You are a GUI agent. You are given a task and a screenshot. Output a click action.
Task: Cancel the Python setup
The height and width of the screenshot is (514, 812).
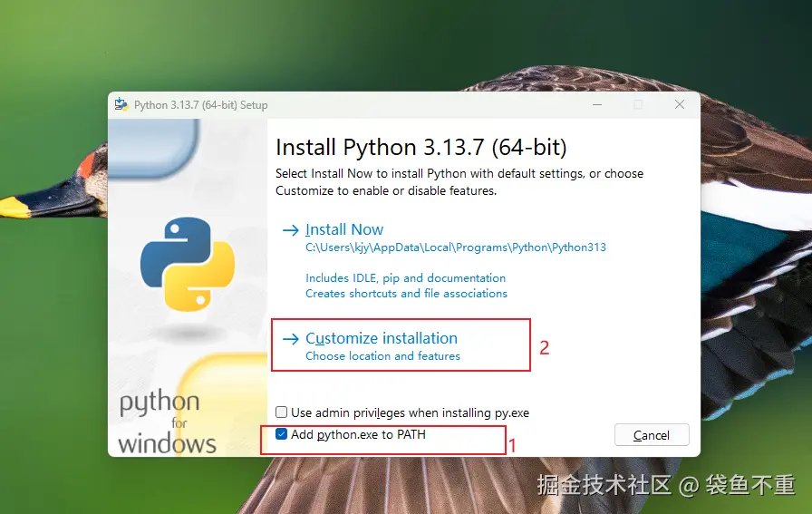pos(652,435)
